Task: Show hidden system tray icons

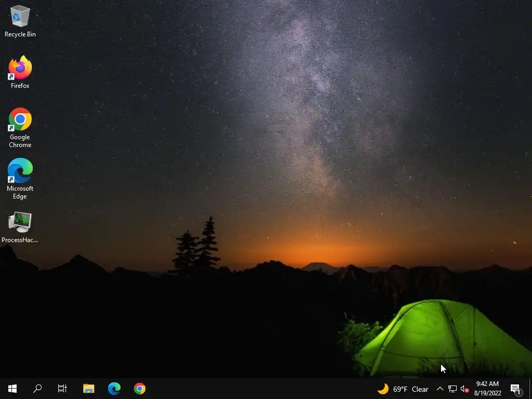Action: [x=440, y=389]
